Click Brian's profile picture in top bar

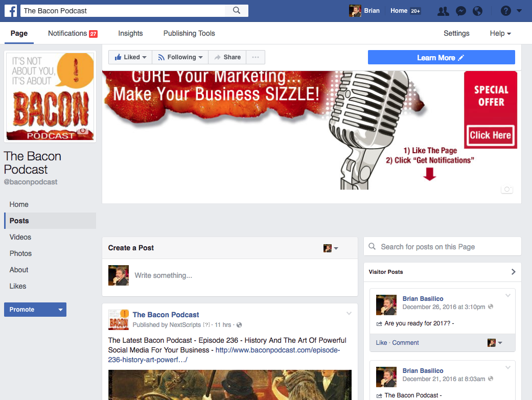tap(355, 11)
